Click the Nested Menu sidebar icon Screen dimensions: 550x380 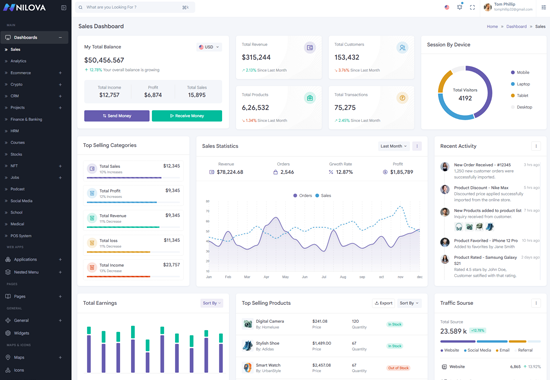click(8, 272)
